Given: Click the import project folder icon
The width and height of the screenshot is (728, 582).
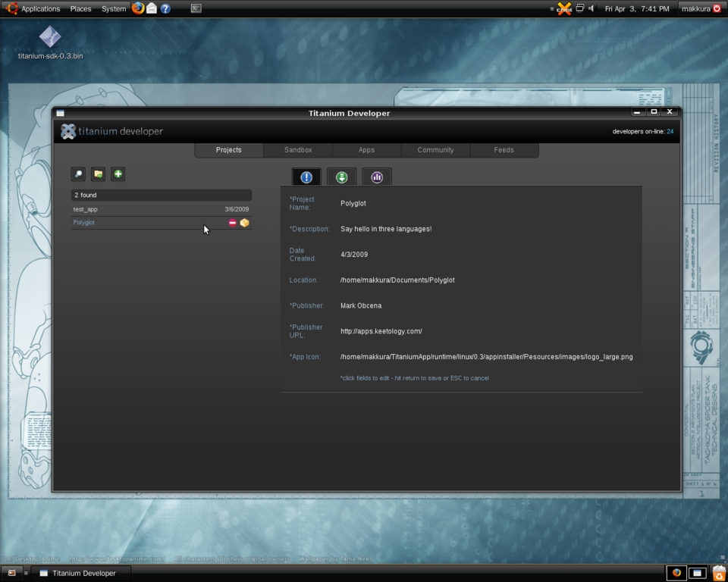Looking at the screenshot, I should pos(98,174).
